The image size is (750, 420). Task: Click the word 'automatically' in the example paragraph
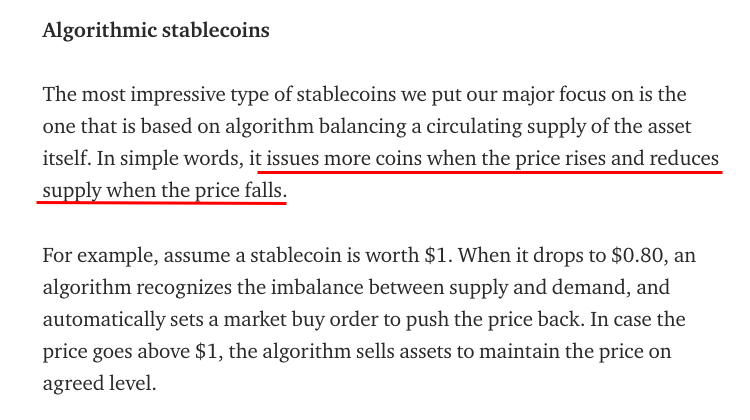point(104,320)
